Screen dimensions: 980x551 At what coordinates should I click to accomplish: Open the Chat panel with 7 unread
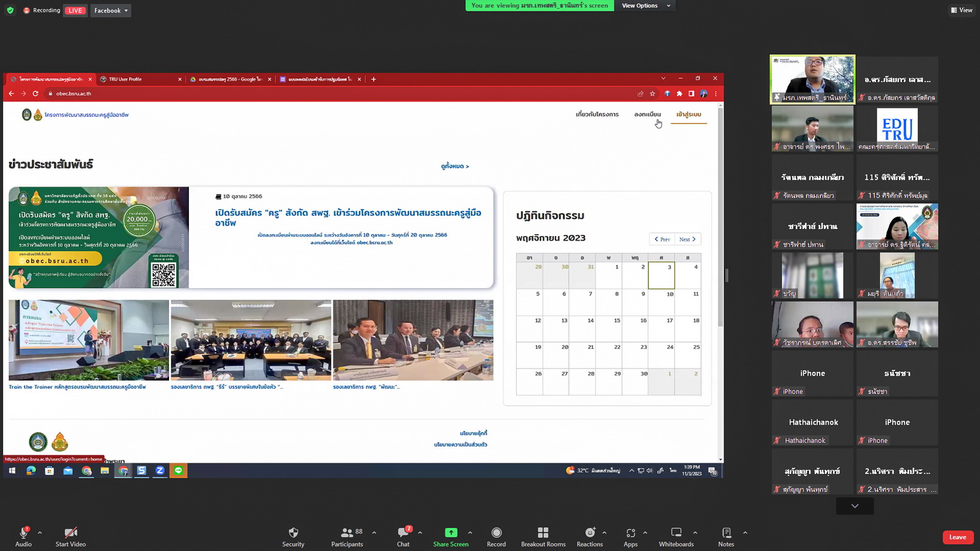403,533
